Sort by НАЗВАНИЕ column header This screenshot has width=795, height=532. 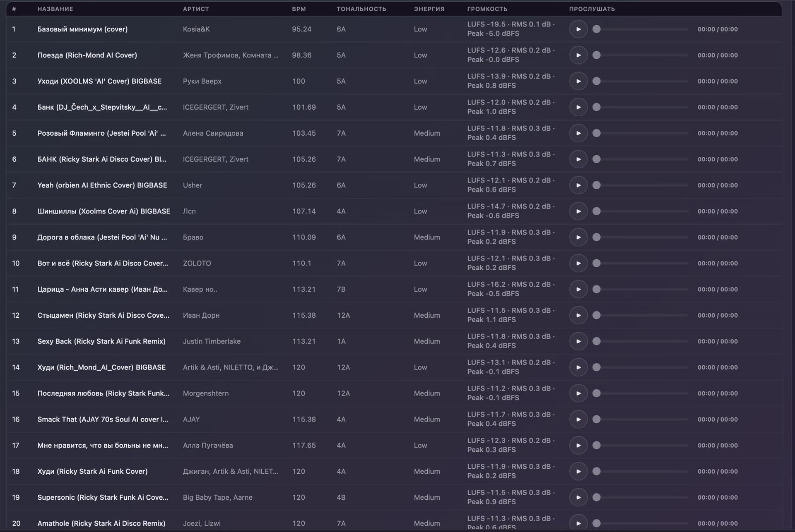pos(55,9)
